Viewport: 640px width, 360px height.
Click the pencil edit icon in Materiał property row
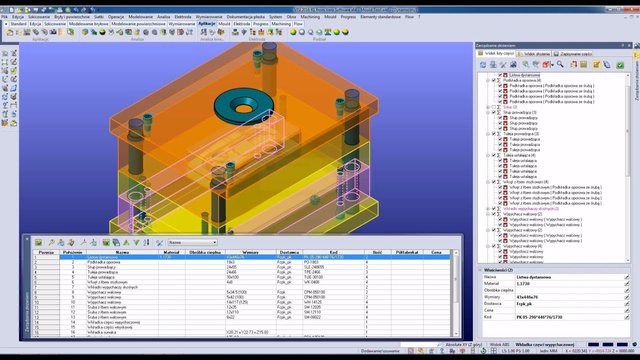pos(627,284)
